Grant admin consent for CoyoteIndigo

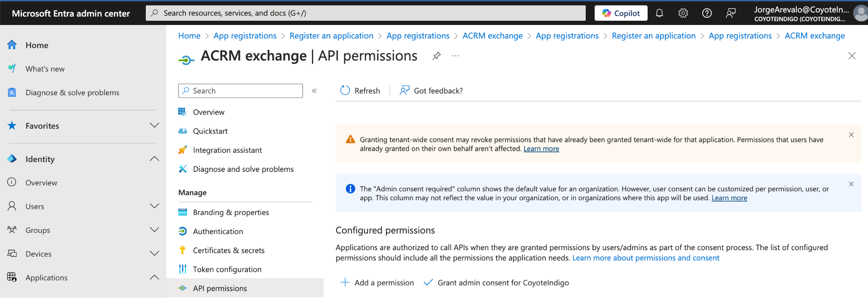(496, 282)
